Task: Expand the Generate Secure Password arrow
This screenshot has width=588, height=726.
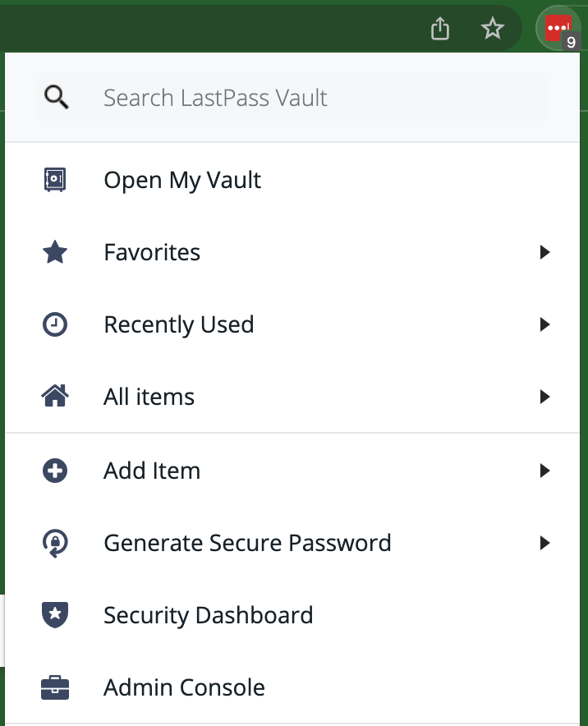Action: 544,543
